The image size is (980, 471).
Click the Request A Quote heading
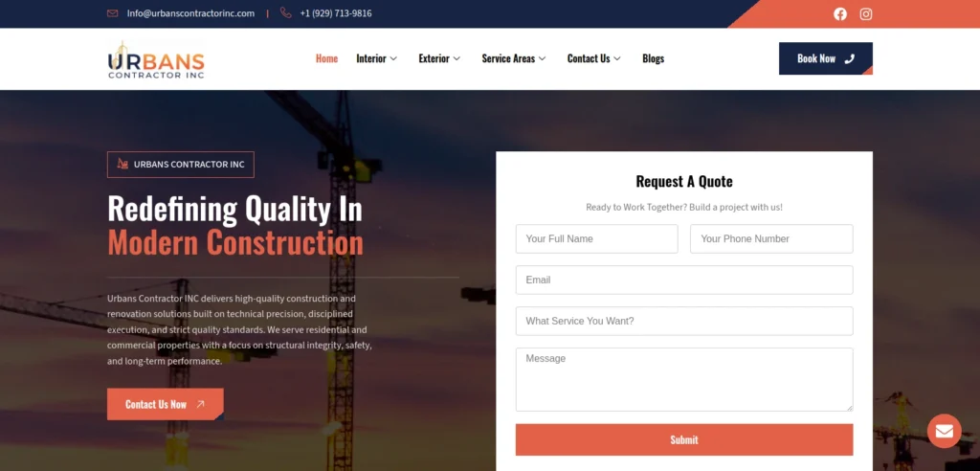click(683, 181)
